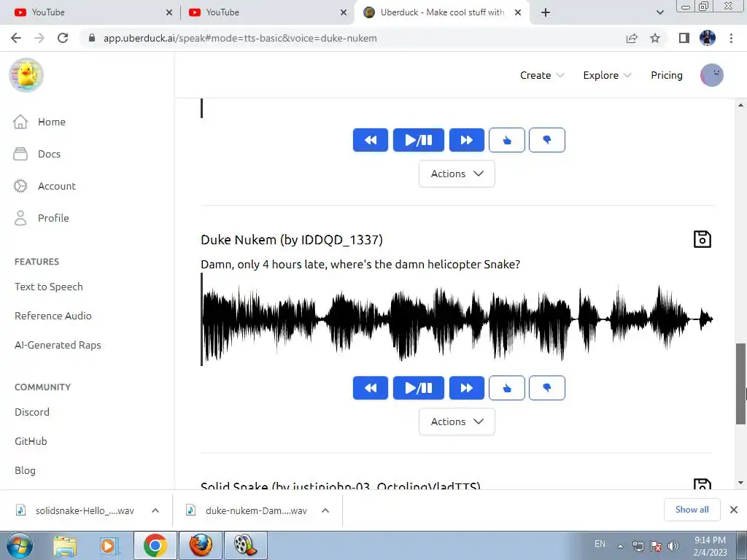This screenshot has height=560, width=747.
Task: Open a new browser tab
Action: coord(546,12)
